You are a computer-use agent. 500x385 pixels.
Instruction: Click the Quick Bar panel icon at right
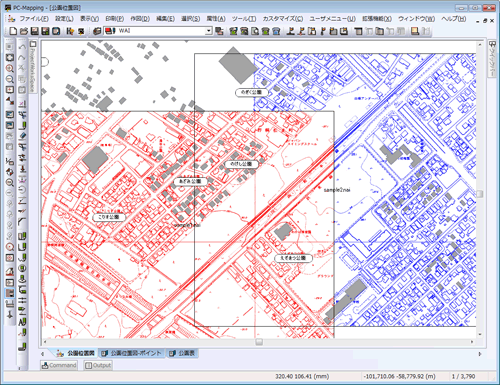point(492,44)
